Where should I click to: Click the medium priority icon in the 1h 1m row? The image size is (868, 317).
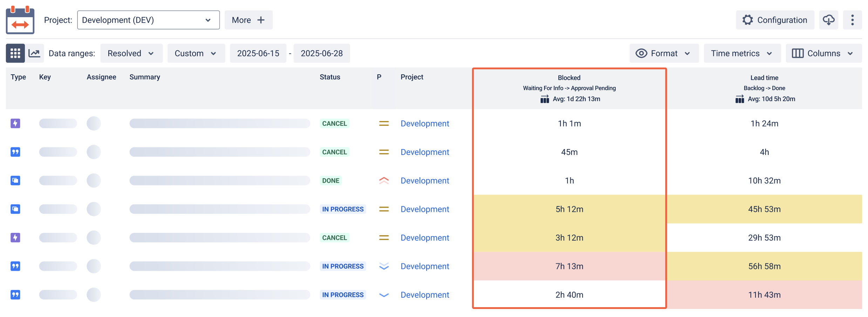[384, 123]
